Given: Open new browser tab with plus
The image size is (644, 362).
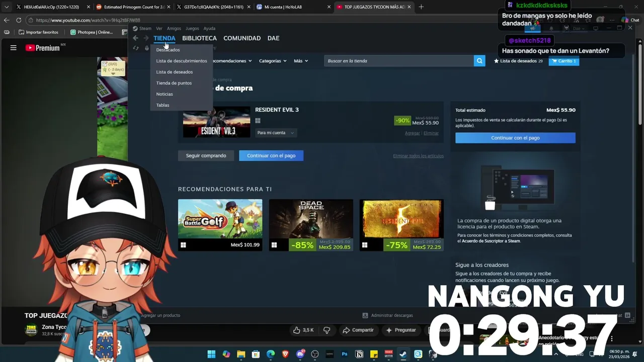Looking at the screenshot, I should pos(421,7).
